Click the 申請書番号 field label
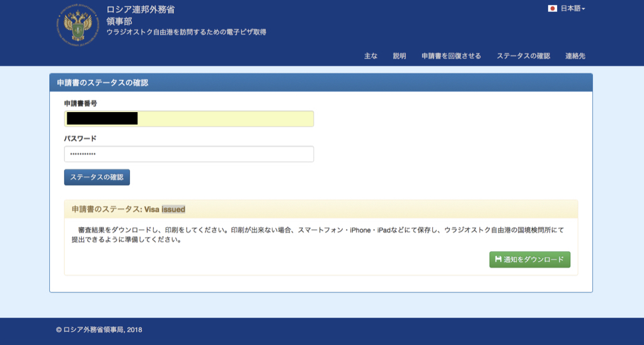644x345 pixels. point(81,103)
